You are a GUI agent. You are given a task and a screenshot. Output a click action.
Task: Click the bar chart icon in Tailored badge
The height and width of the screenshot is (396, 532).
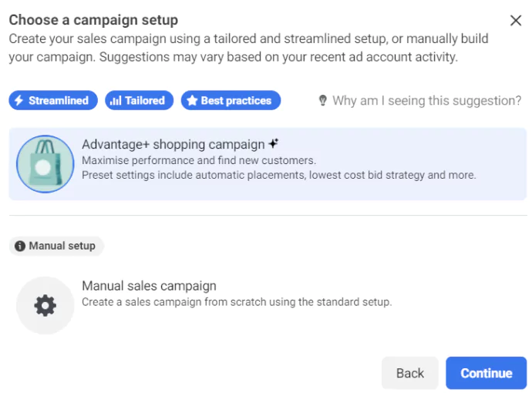116,101
